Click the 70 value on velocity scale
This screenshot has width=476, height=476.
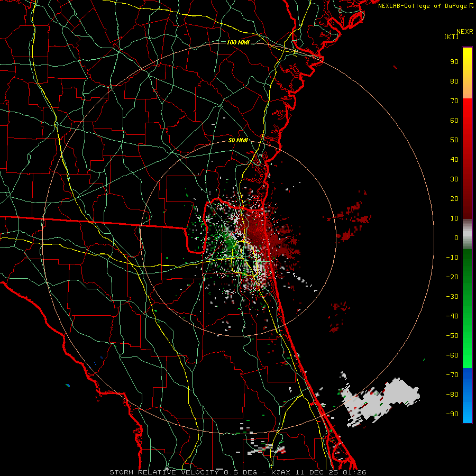point(454,101)
